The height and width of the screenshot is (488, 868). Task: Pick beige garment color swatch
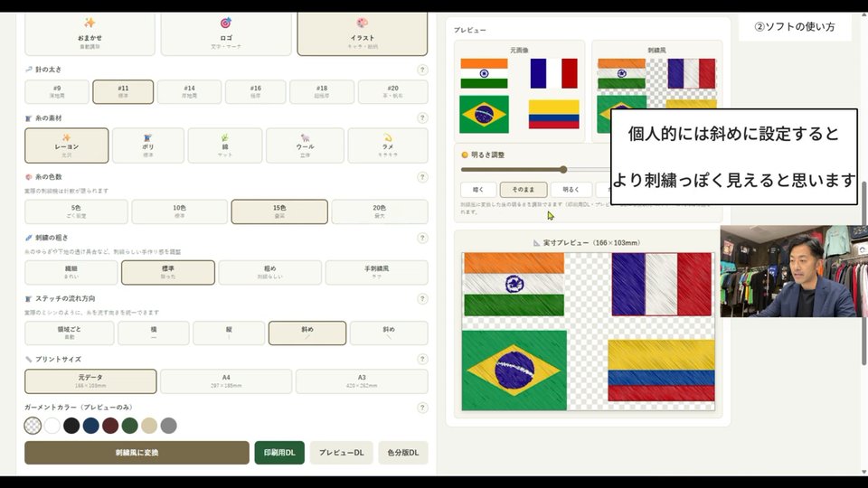149,426
